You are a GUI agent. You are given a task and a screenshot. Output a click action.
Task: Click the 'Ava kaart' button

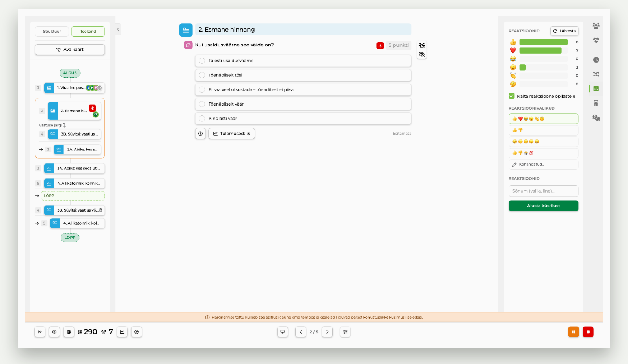pyautogui.click(x=70, y=50)
